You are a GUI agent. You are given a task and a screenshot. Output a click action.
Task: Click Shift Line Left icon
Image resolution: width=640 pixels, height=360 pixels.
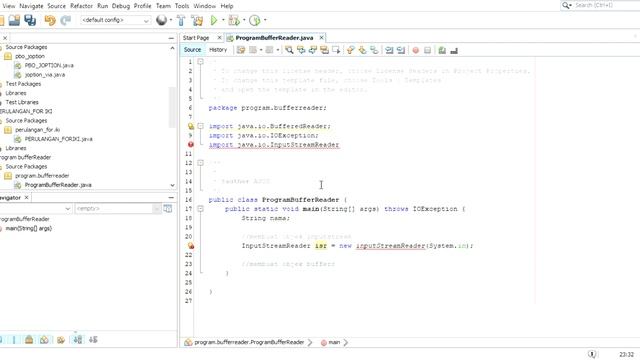coord(389,50)
